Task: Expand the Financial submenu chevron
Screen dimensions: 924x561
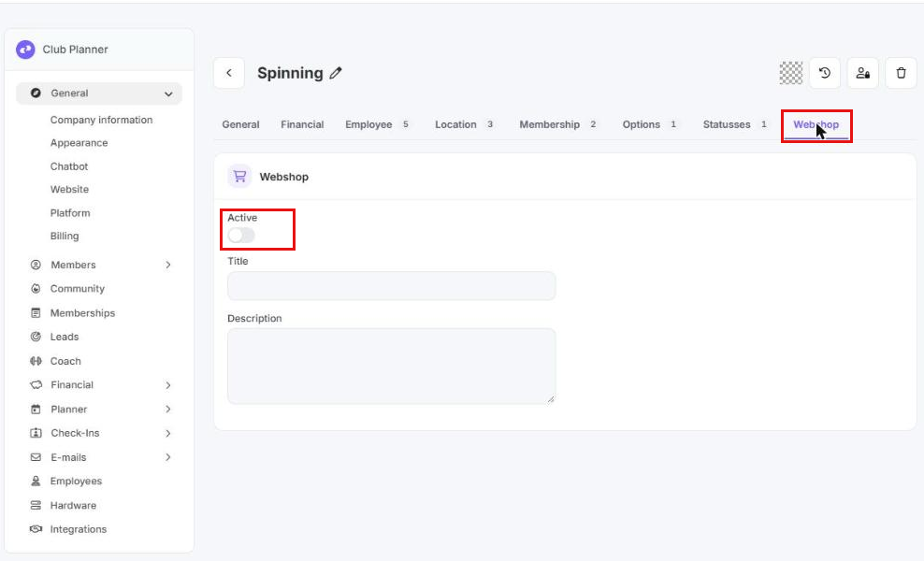Action: [168, 385]
